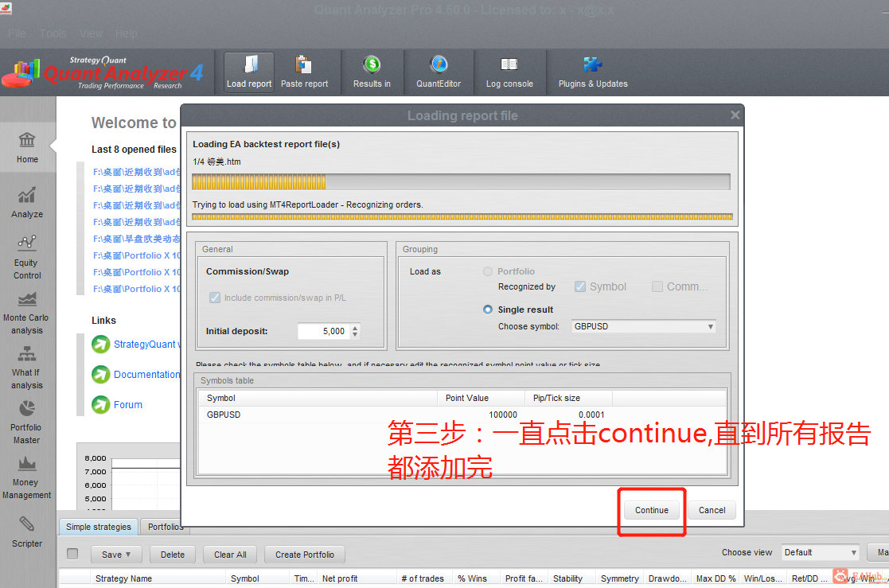Image resolution: width=889 pixels, height=588 pixels.
Task: Toggle Include commission/swap in P/L checkbox
Action: [x=215, y=297]
